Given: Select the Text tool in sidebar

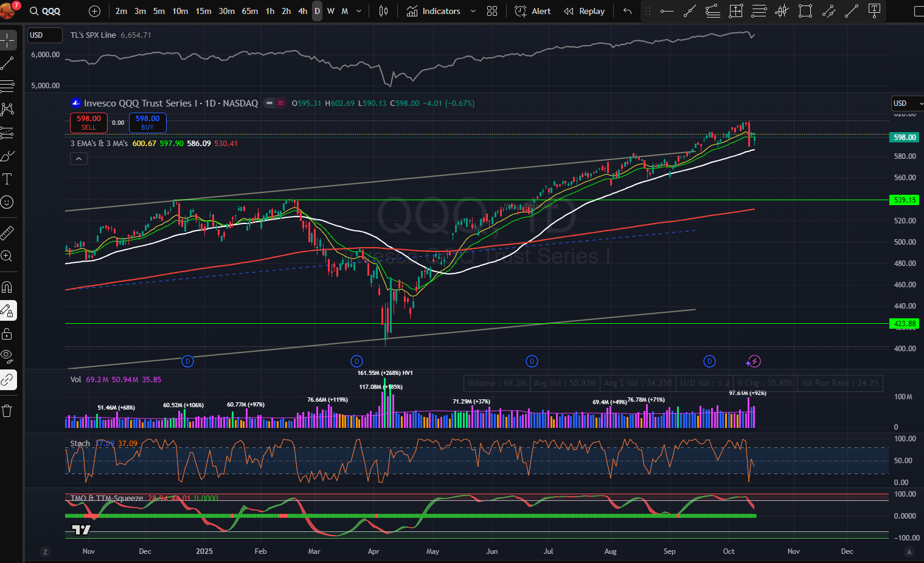Looking at the screenshot, I should [8, 179].
